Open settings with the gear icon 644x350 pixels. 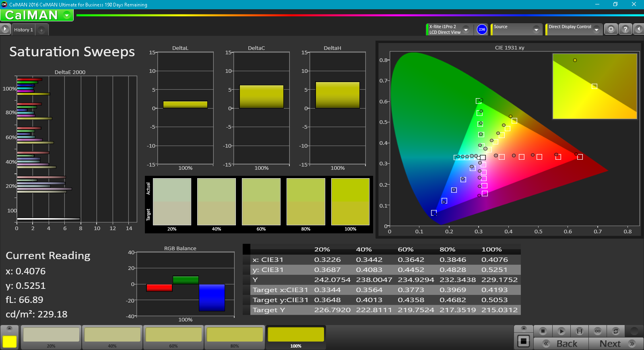611,29
